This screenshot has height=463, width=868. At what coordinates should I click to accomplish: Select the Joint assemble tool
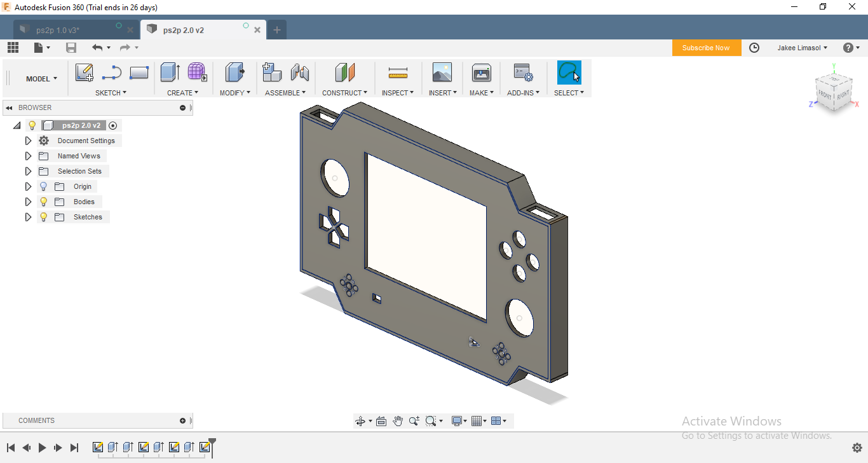300,72
